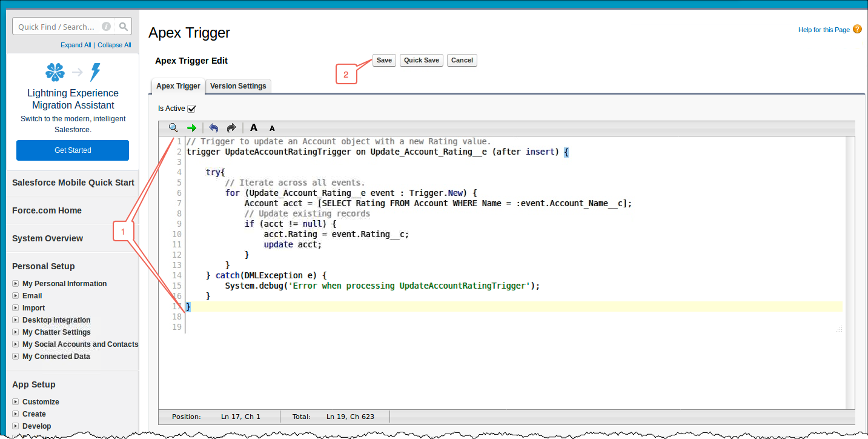This screenshot has height=439, width=868.
Task: Open the Help for this Page link
Action: pyautogui.click(x=824, y=30)
